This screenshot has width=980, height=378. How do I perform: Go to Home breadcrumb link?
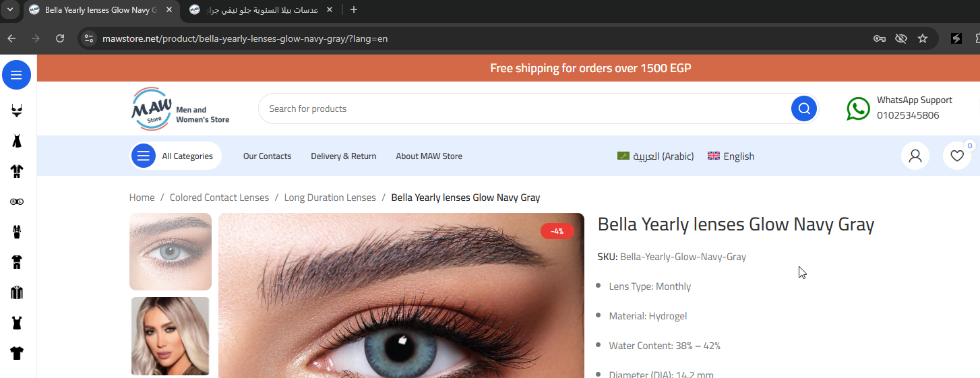coord(142,197)
